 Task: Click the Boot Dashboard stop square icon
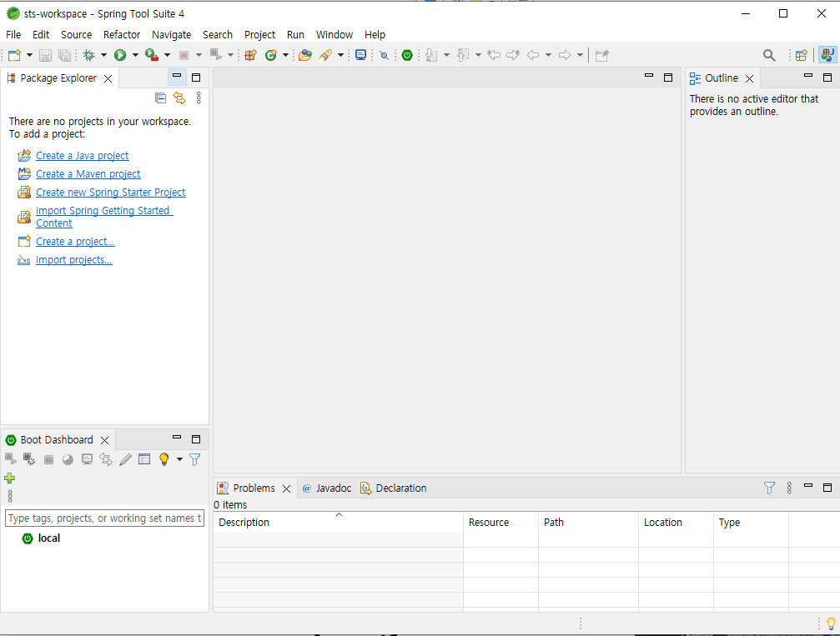click(48, 459)
